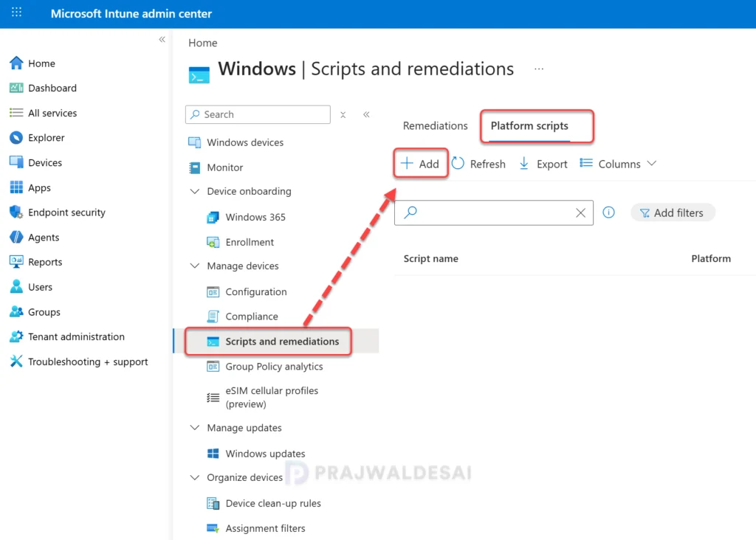Viewport: 756px width, 540px height.
Task: Click the Configuration profile icon
Action: coord(213,292)
